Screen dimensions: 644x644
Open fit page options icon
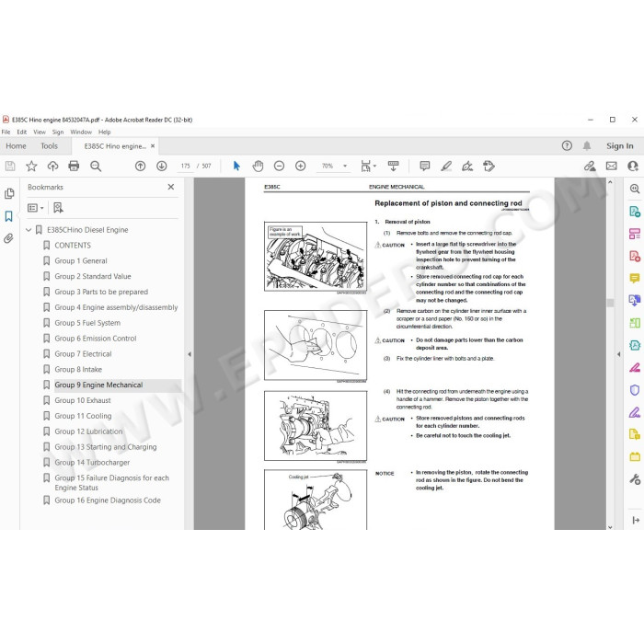pos(368,166)
